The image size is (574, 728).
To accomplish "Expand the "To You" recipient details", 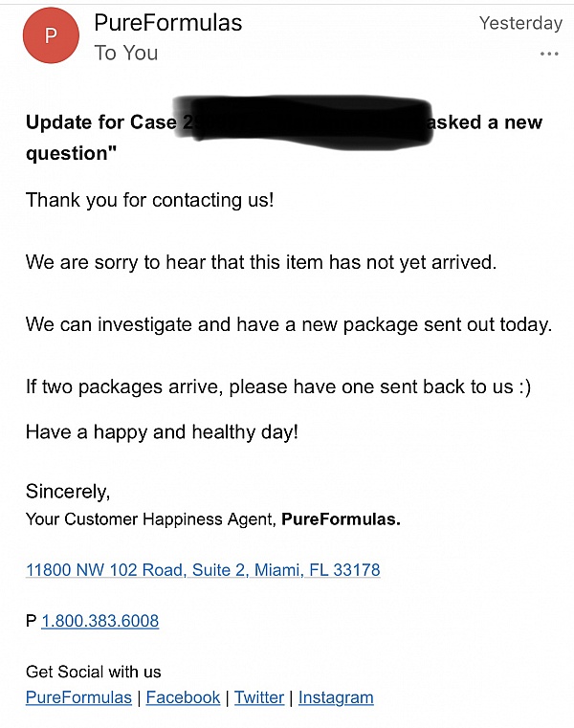I will [126, 53].
